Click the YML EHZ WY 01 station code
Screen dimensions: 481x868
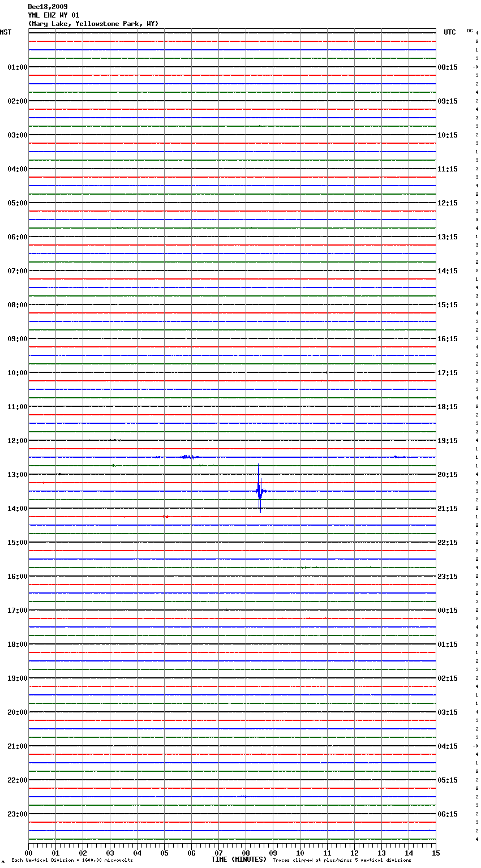click(54, 15)
